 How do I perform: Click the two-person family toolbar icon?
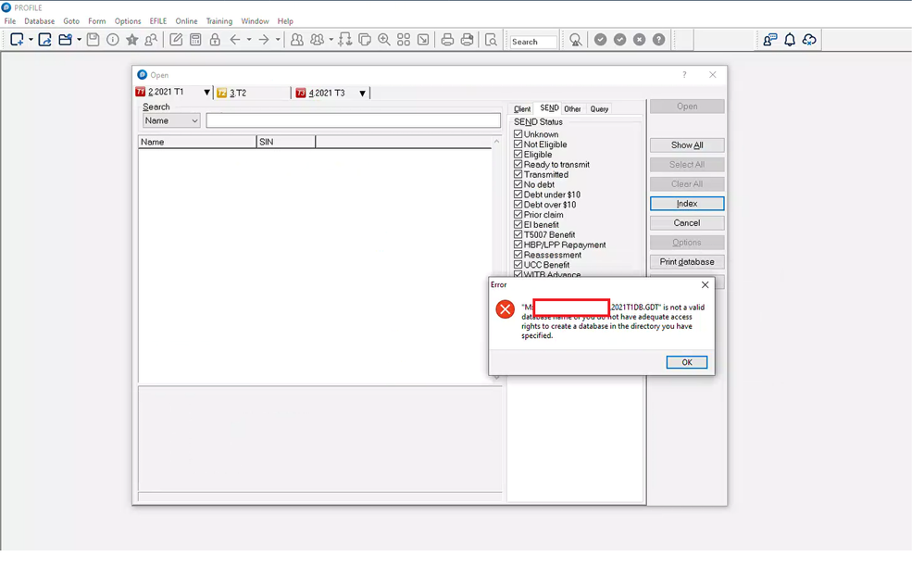tap(297, 40)
